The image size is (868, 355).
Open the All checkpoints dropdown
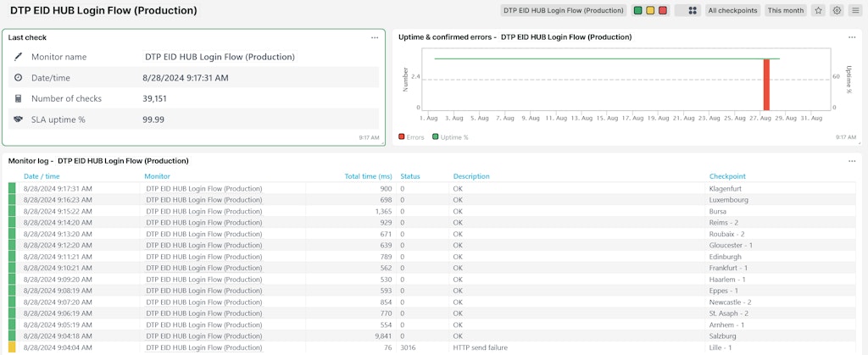[x=733, y=11]
